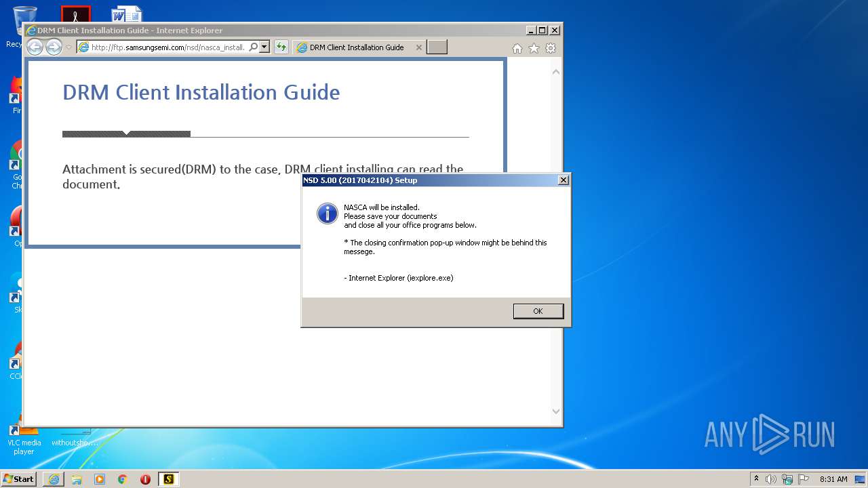Open Opera from the taskbar
This screenshot has width=868, height=488.
coord(145,479)
